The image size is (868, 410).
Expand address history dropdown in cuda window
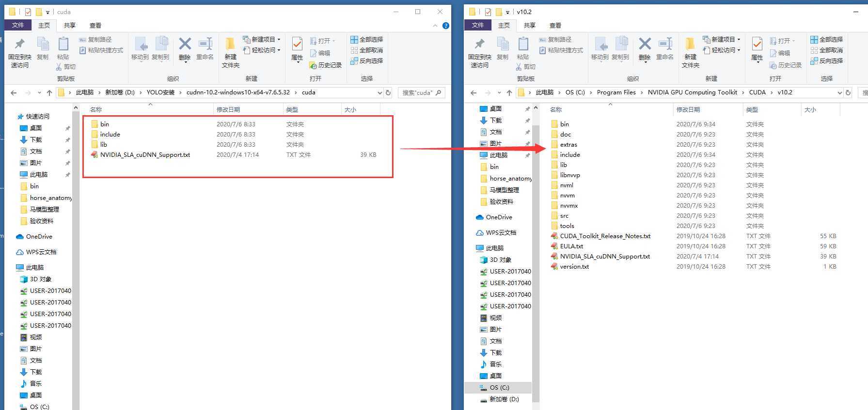[379, 92]
